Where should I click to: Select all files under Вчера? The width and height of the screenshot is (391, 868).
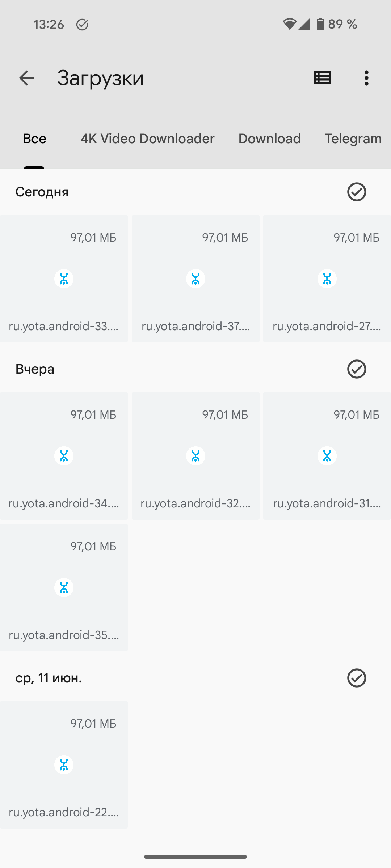point(357,369)
